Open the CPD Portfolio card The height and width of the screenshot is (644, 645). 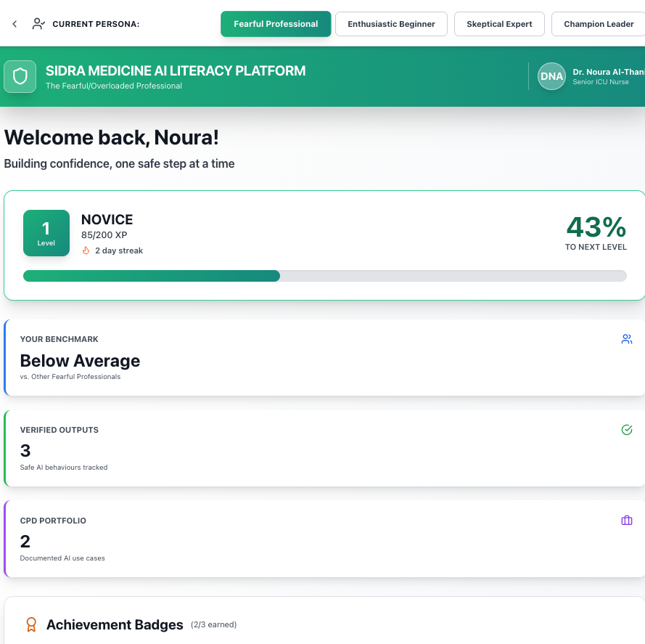coord(324,539)
